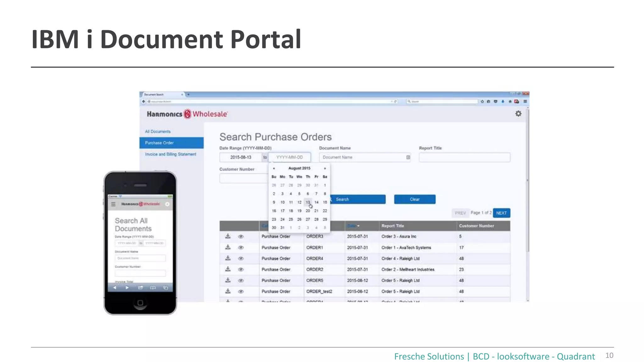The image size is (644, 362).
Task: Go to previous month in the calendar
Action: tap(274, 168)
